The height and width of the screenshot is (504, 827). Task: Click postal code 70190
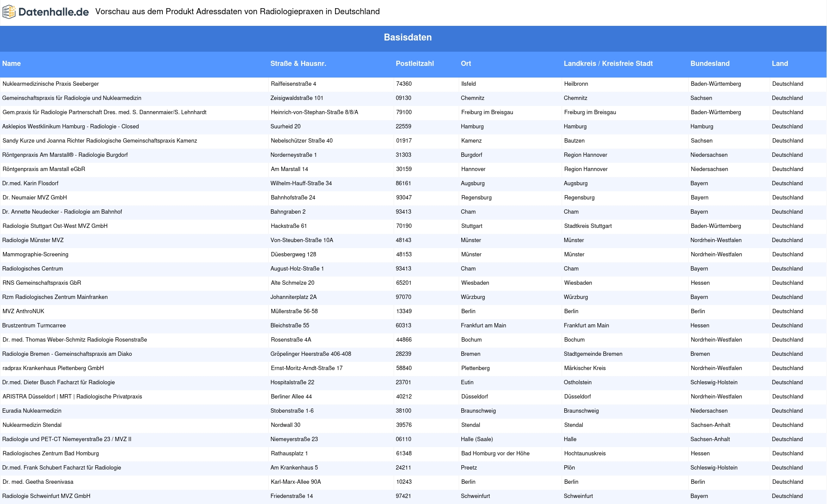pos(404,226)
